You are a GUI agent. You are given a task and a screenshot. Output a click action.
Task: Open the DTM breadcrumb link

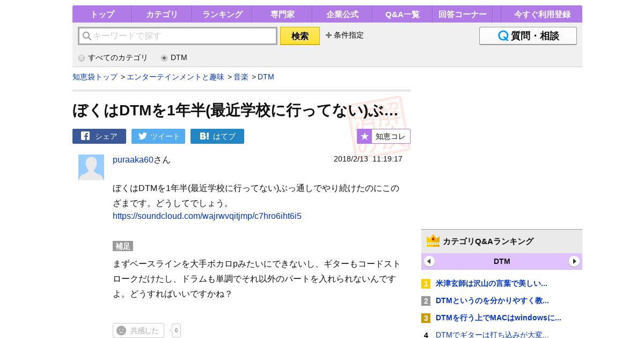click(x=266, y=77)
